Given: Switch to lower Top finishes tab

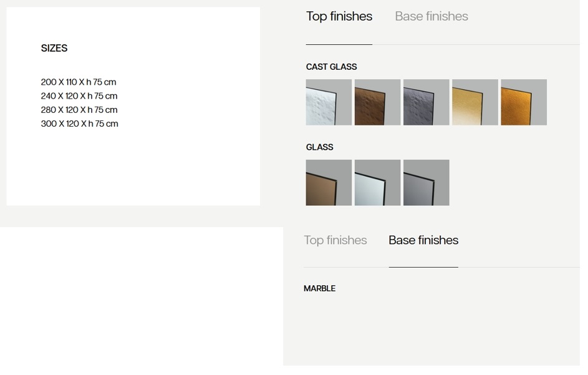Looking at the screenshot, I should pos(335,240).
